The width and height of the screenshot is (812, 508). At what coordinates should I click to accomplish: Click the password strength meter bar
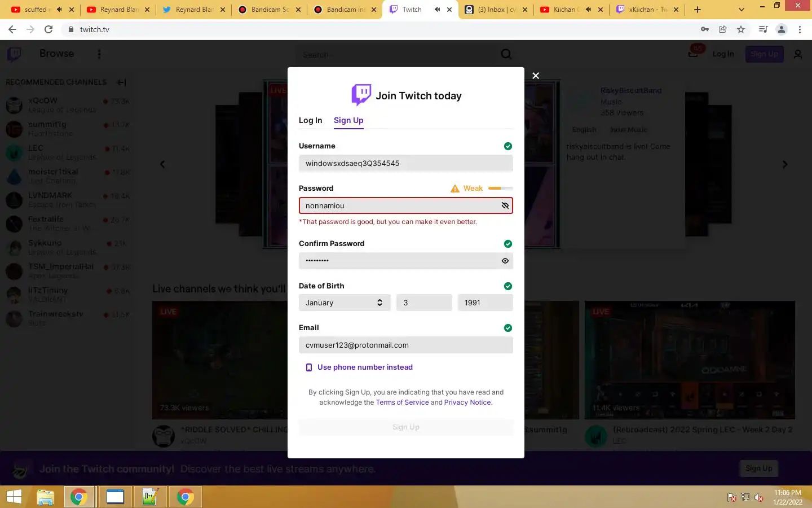click(501, 189)
